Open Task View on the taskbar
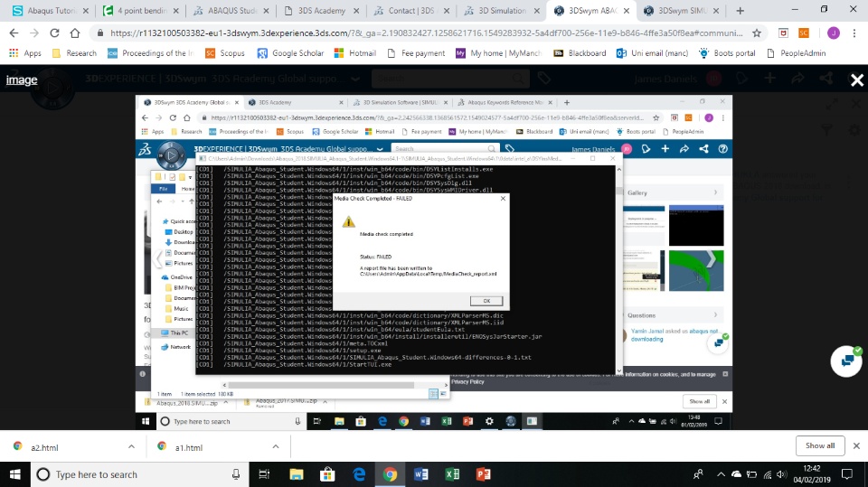The image size is (868, 487). coord(264,474)
